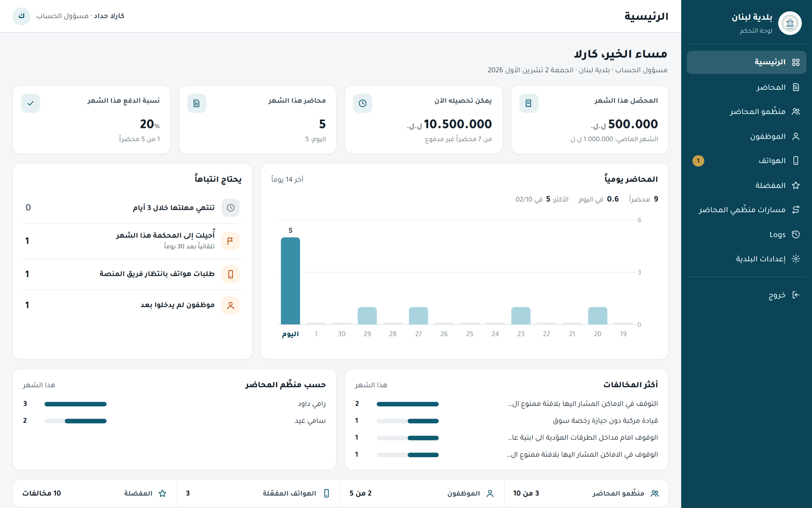Image resolution: width=812 pixels, height=508 pixels.
Task: Open موظفون لم يدخلوا بعد attention row
Action: [x=132, y=305]
